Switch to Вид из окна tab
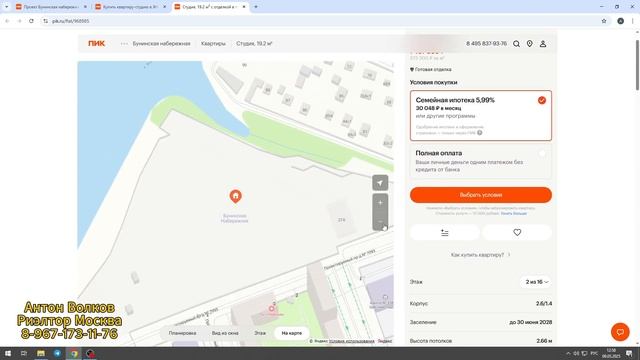The image size is (640, 360). [x=225, y=333]
